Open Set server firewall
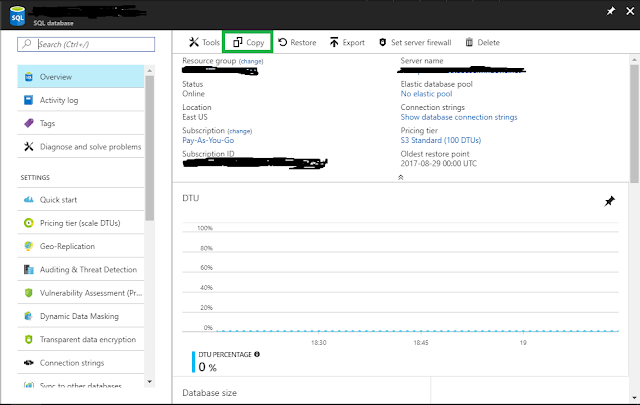 (x=415, y=42)
